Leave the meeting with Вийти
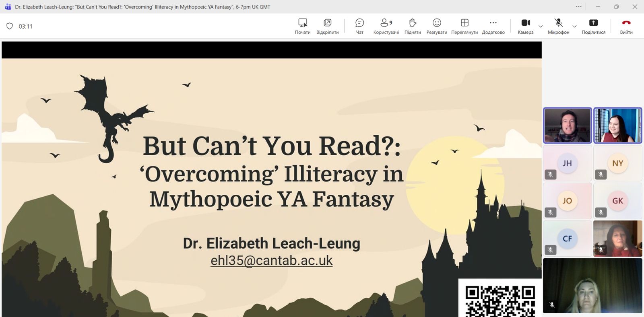Image resolution: width=644 pixels, height=317 pixels. (626, 26)
